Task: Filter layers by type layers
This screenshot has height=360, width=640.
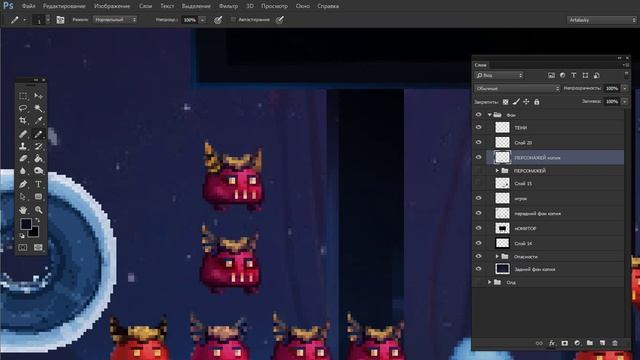Action: click(574, 76)
